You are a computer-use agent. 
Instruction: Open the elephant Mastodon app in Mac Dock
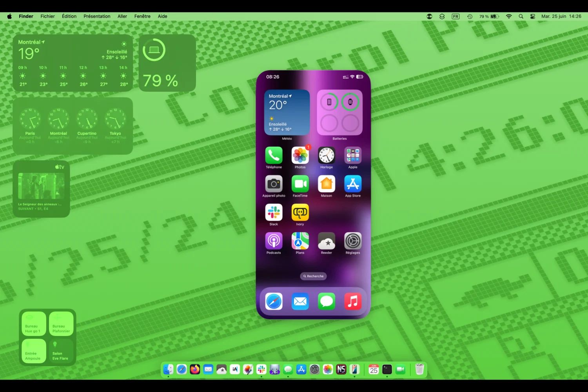click(x=275, y=369)
